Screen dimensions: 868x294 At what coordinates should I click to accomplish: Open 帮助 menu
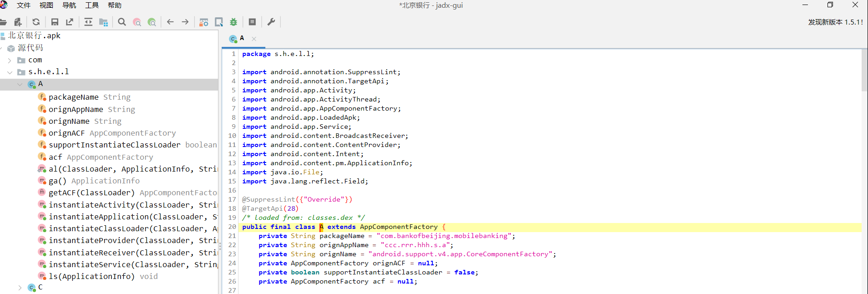coord(115,5)
